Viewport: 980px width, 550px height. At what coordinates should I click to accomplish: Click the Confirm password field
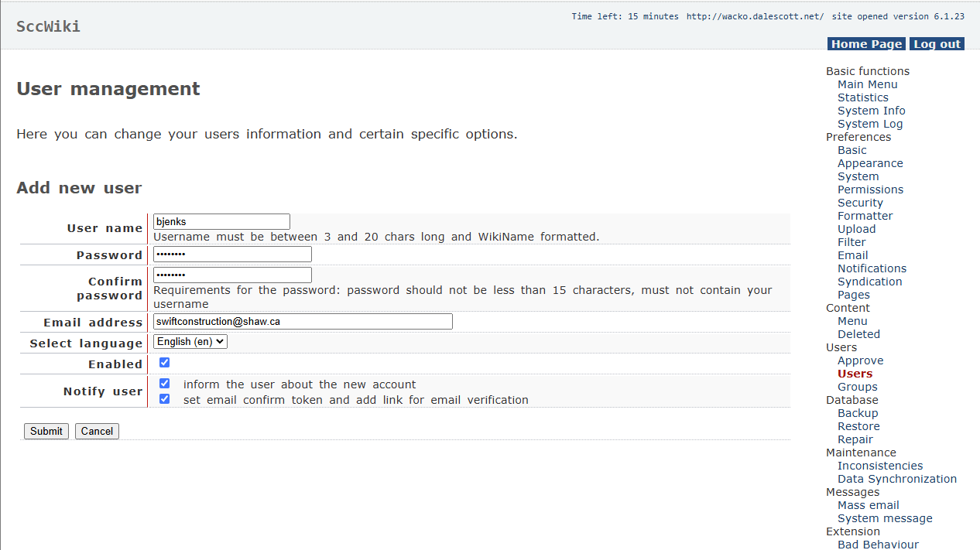click(x=232, y=275)
